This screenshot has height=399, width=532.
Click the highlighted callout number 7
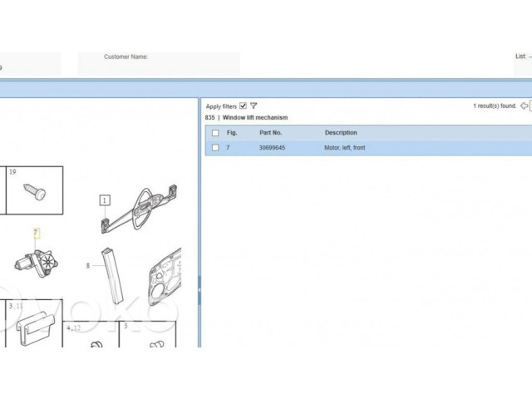(36, 233)
